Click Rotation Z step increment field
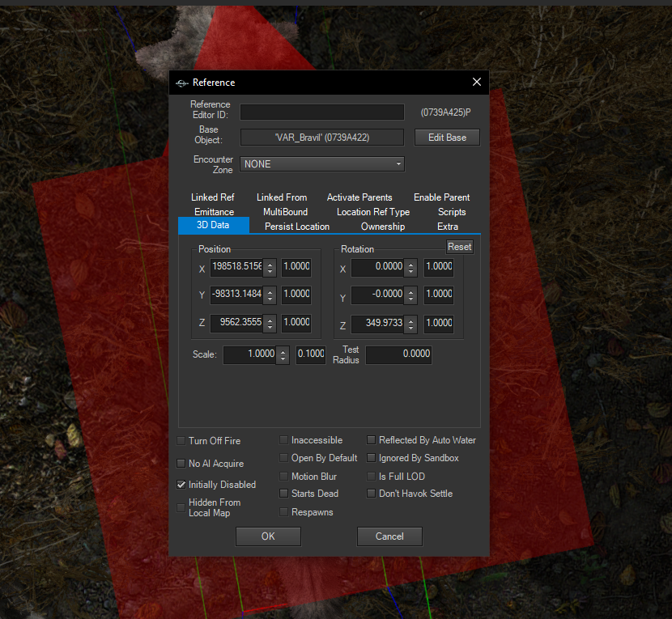This screenshot has height=619, width=672. [x=439, y=323]
